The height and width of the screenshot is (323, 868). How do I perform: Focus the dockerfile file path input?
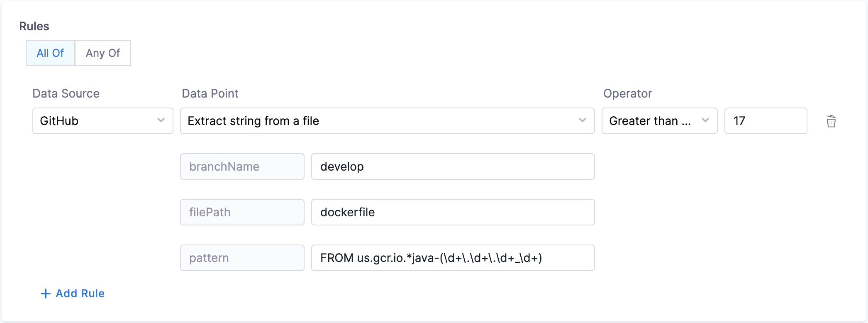(452, 212)
